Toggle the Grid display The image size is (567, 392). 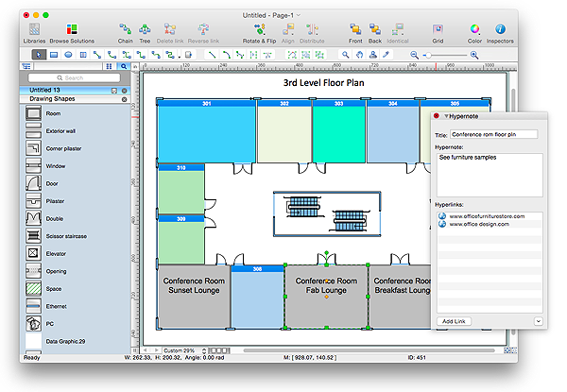(x=438, y=29)
